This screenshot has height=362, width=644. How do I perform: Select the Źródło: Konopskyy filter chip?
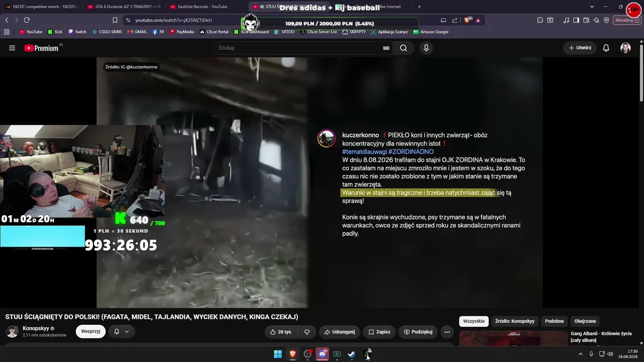click(x=515, y=321)
